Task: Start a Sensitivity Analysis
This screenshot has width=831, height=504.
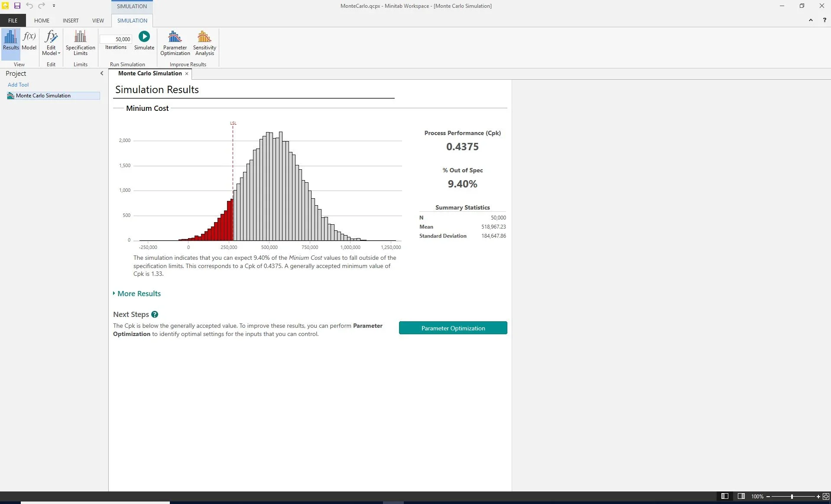Action: [x=204, y=43]
